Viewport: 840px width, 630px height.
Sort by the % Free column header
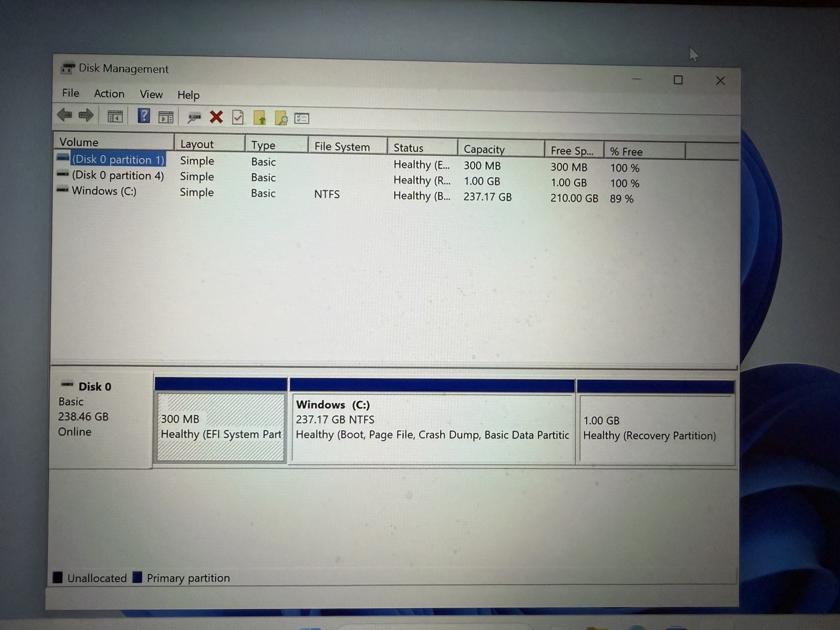pyautogui.click(x=645, y=152)
